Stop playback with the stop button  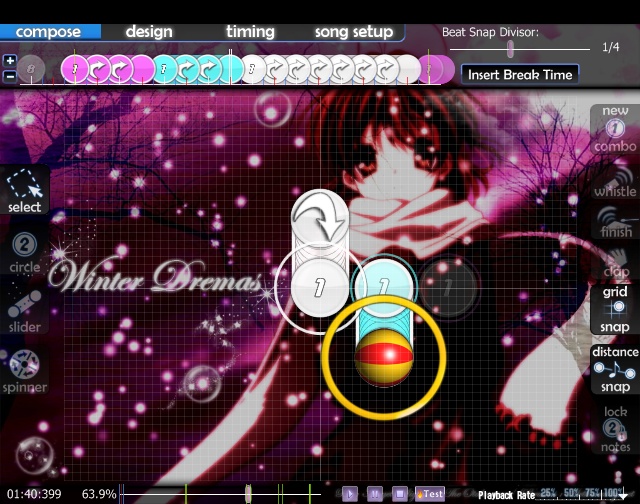[400, 494]
